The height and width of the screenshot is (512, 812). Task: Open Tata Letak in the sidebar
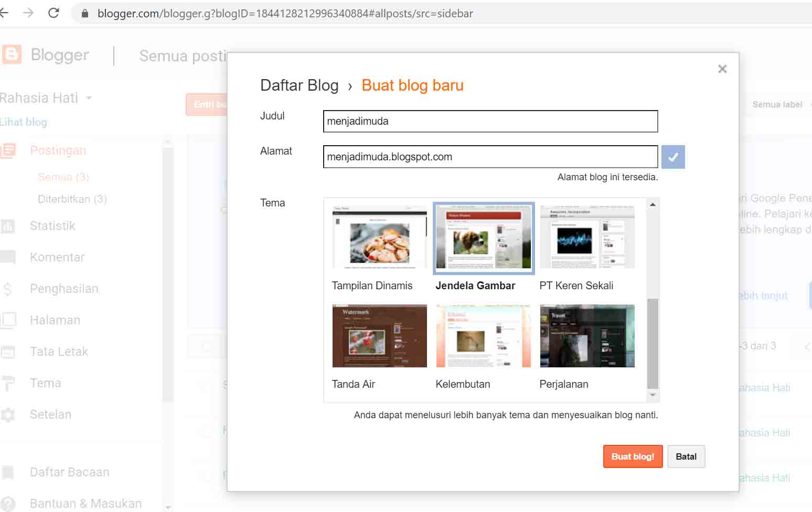click(x=59, y=352)
